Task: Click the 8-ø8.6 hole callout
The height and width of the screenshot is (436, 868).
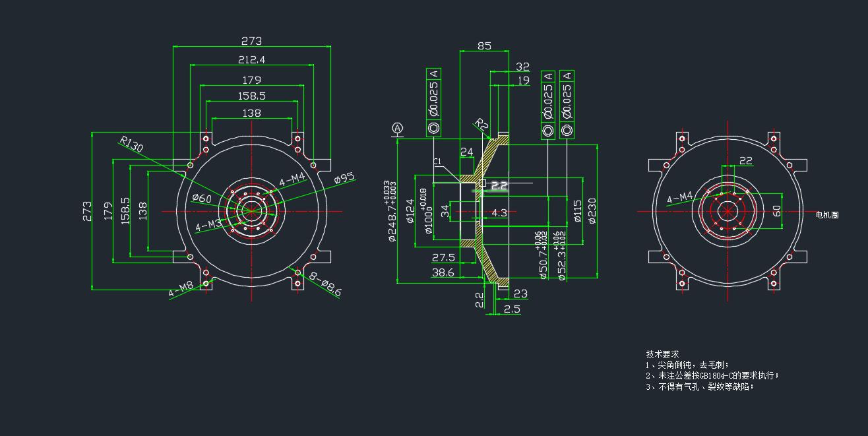Action: point(327,286)
